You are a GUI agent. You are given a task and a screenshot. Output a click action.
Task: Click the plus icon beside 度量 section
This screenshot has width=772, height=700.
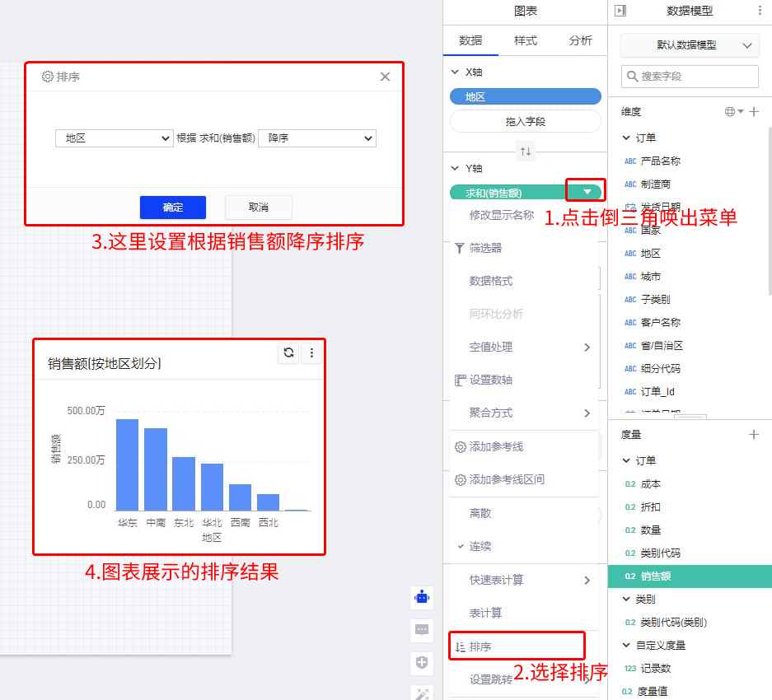[x=755, y=434]
